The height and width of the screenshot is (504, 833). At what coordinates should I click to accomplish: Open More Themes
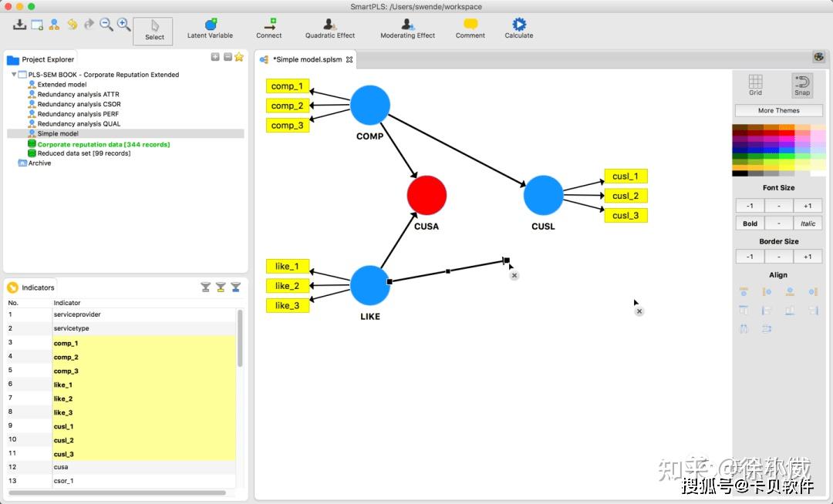tap(779, 110)
